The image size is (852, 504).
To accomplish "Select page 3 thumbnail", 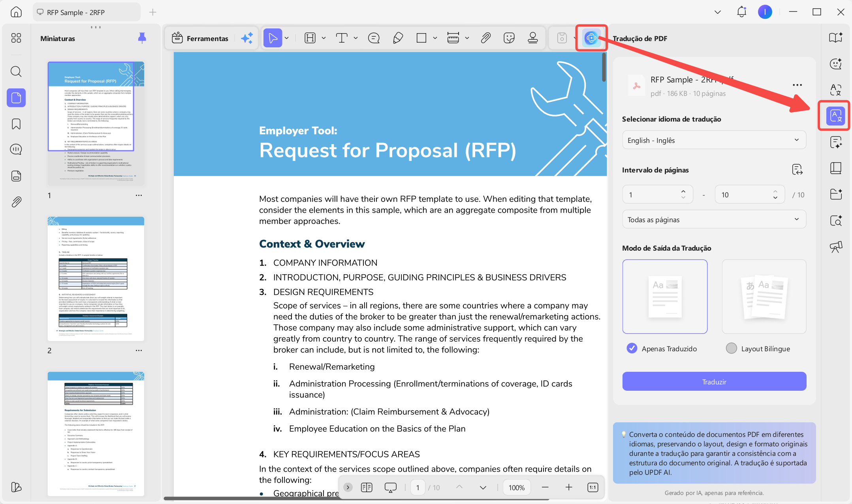I will coord(96,434).
